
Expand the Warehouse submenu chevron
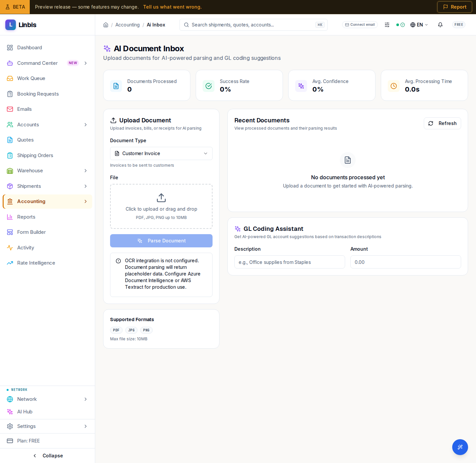86,171
